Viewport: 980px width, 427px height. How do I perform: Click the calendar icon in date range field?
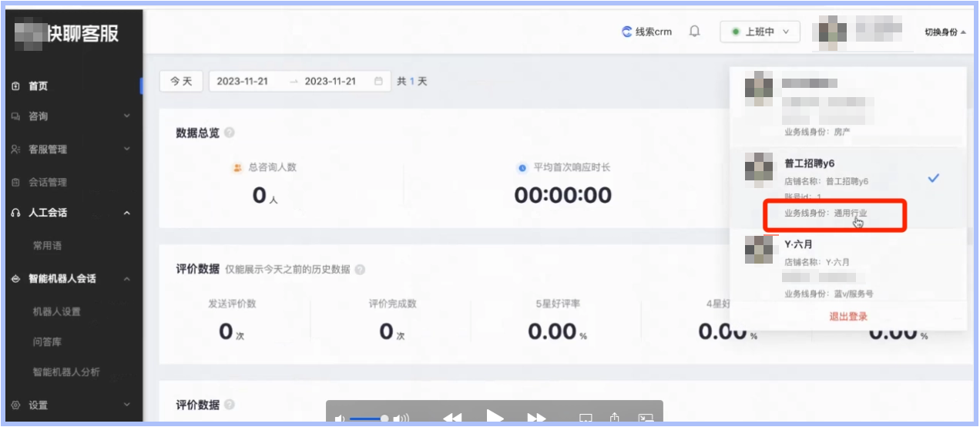[378, 82]
